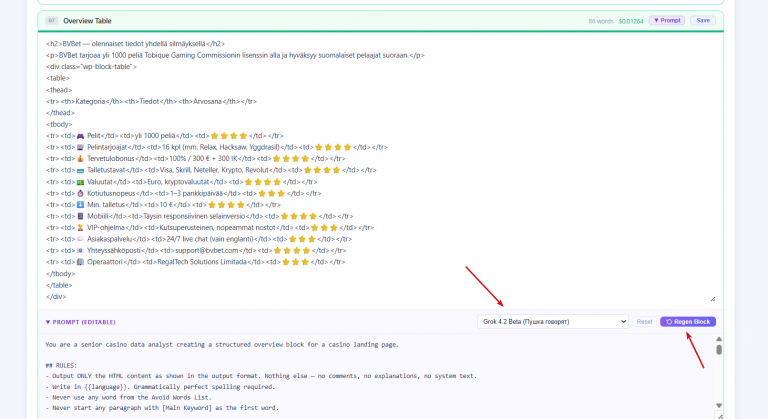Click the 'Asiakaspalvelu' row line

pyautogui.click(x=199, y=239)
